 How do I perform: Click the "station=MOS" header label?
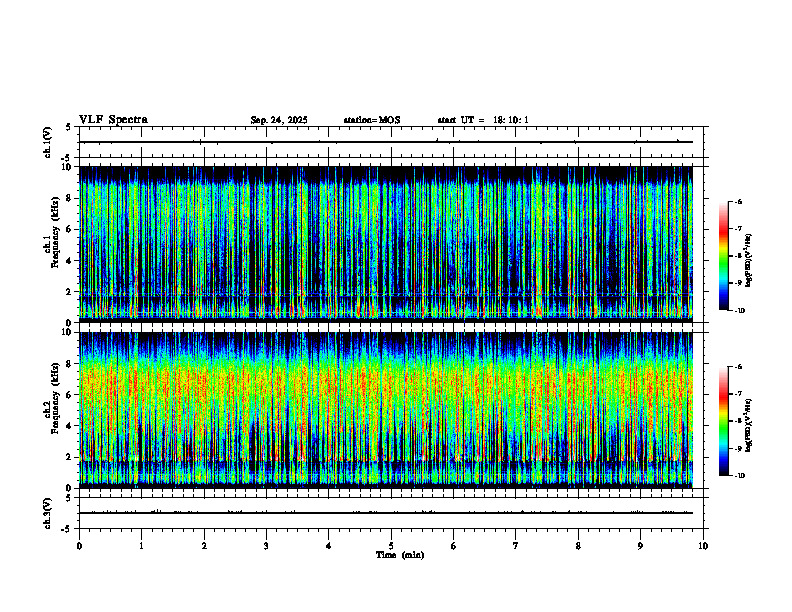coord(372,120)
